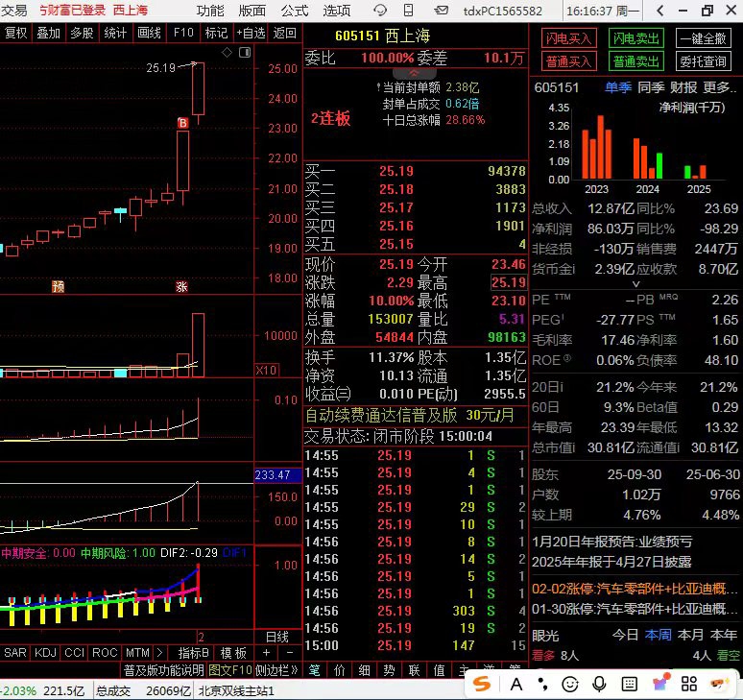743x700 pixels.
Task: Select the ROC indicator tab
Action: pos(105,653)
